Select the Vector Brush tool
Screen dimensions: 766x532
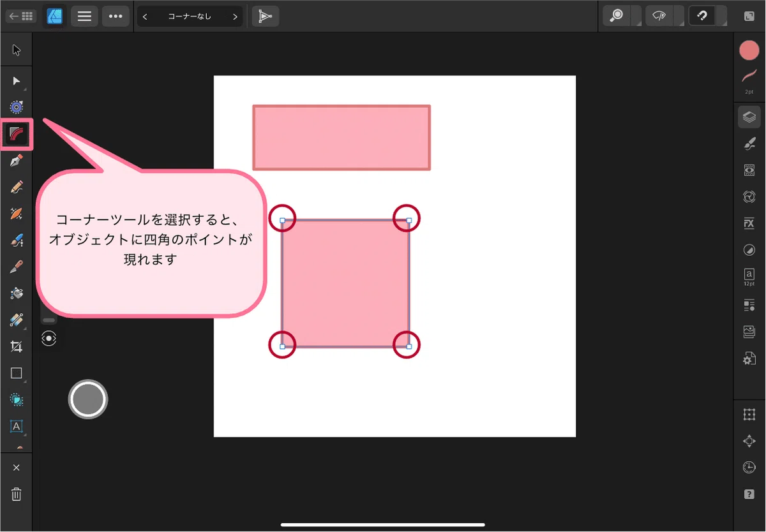[17, 214]
